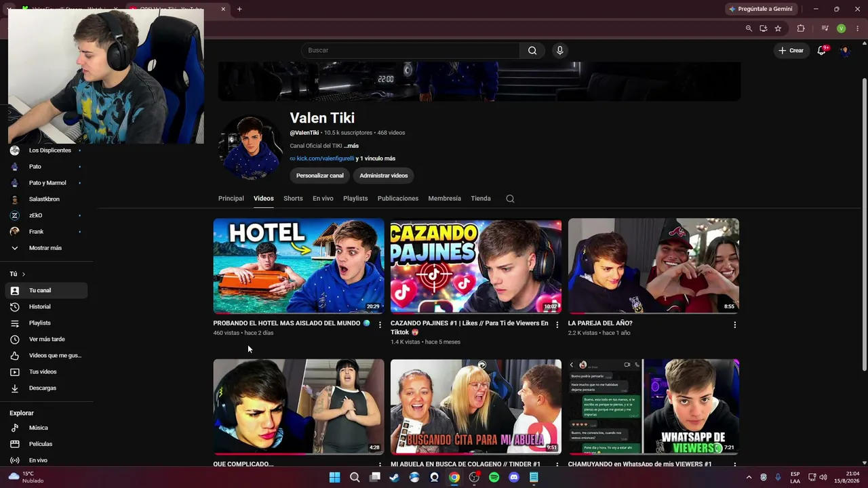Click the Chrome zoom magnifier icon
Screen dimensions: 868x488
(x=749, y=28)
